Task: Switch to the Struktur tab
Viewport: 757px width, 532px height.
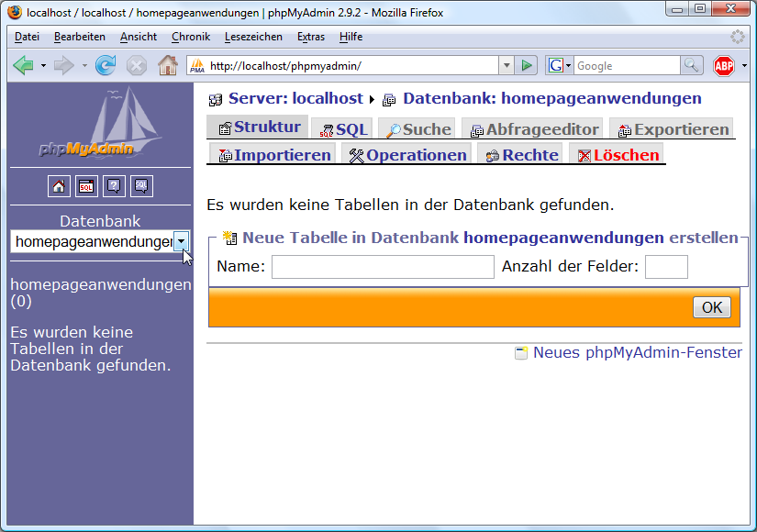Action: coord(257,127)
